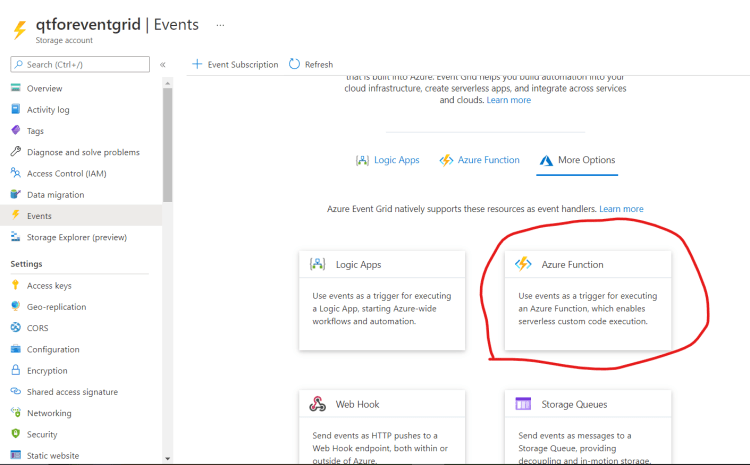Click the sidebar scrollbar up arrow

[167, 83]
